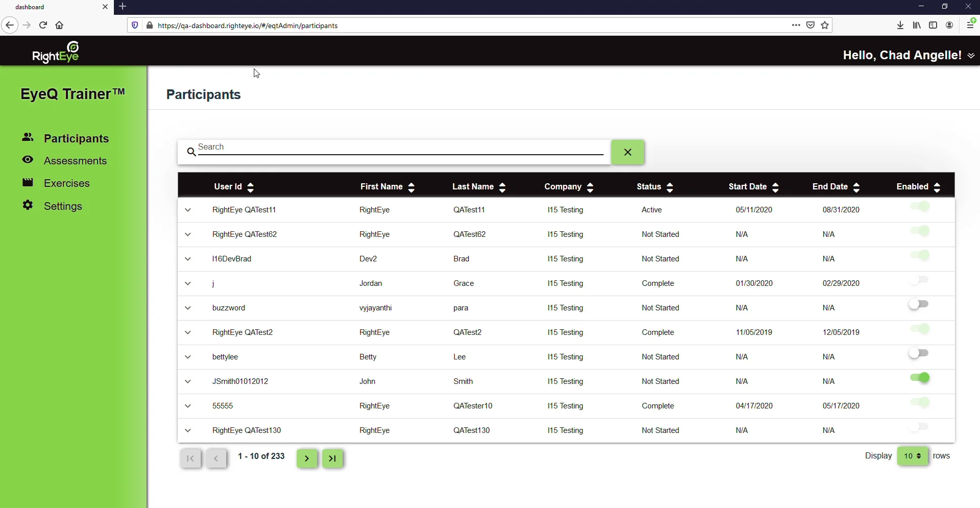This screenshot has height=508, width=980.
Task: Click the search magnifier icon
Action: 192,152
